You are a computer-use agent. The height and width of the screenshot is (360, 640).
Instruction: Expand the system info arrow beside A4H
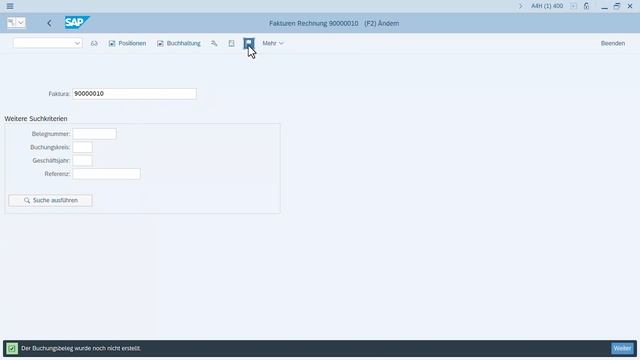[x=520, y=6]
